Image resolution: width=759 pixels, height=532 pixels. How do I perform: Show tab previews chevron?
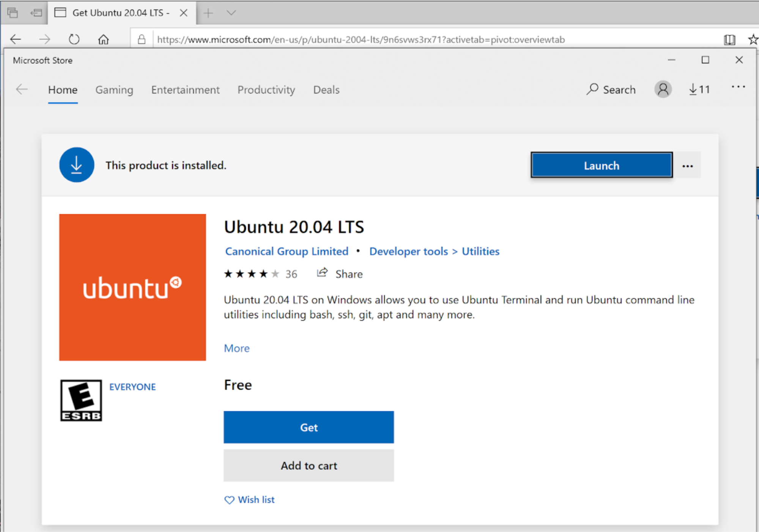231,13
